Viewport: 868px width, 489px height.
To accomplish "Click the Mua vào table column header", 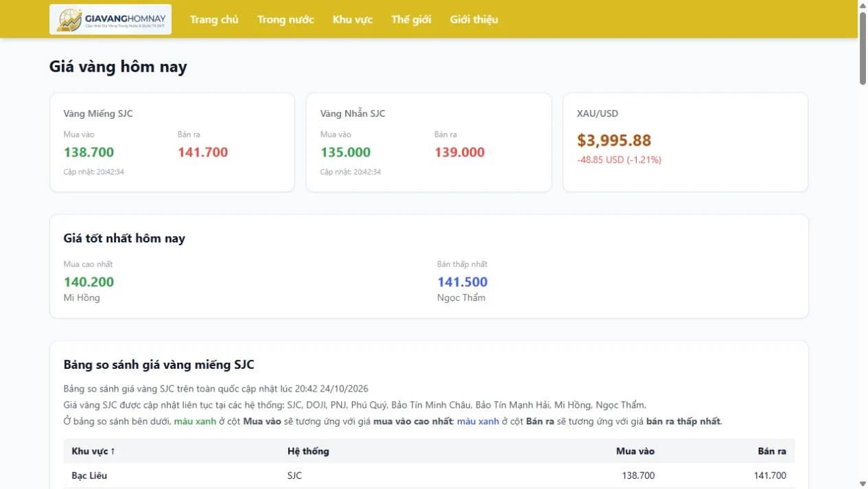I will click(635, 451).
